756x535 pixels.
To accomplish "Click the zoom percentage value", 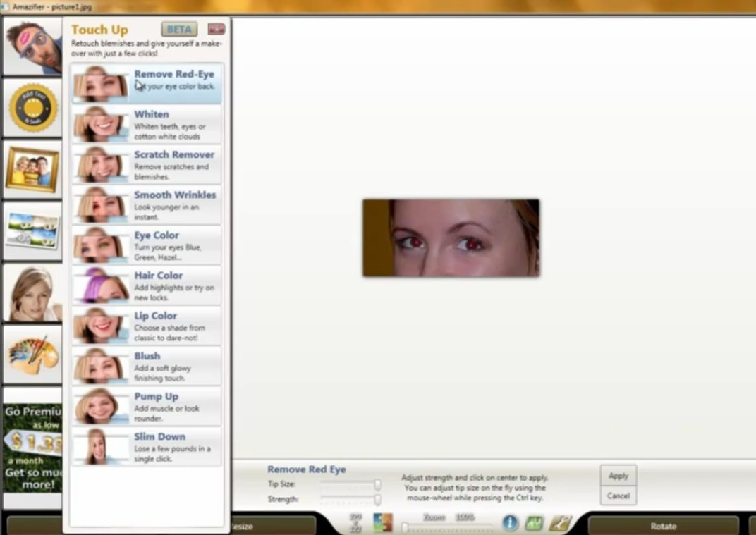I will point(465,517).
